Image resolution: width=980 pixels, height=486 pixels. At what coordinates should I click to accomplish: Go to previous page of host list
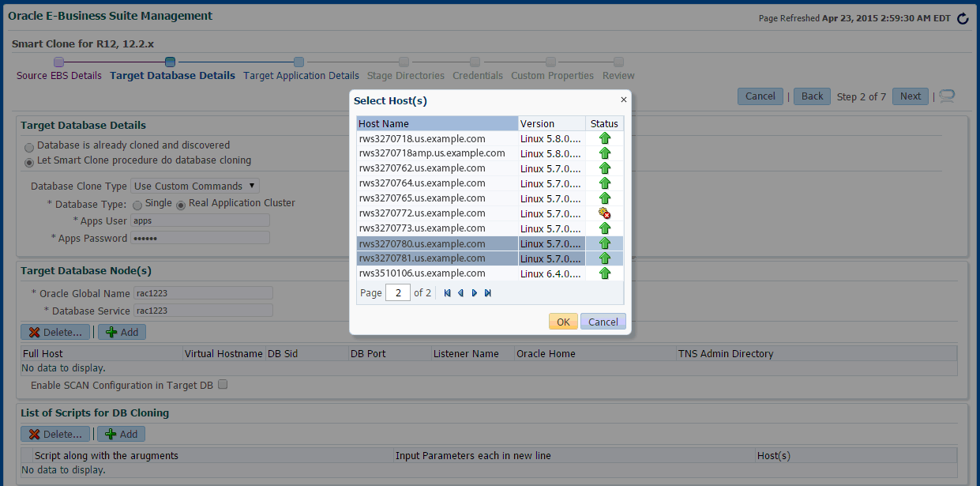point(460,293)
